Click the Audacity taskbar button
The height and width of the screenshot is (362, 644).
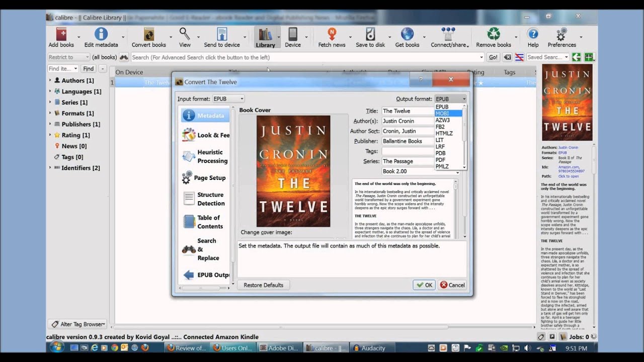point(372,348)
